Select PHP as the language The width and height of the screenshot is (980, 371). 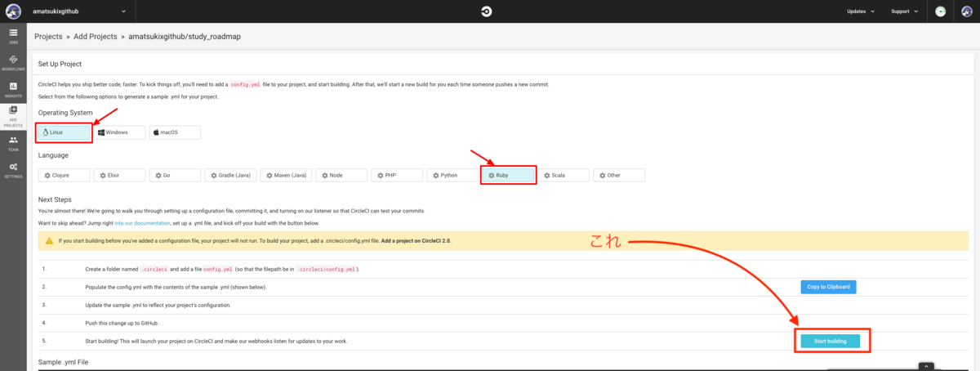[x=397, y=175]
